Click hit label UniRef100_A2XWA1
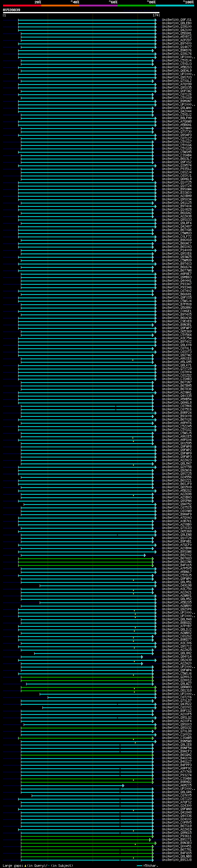The height and width of the screenshot is (868, 197). (176, 393)
